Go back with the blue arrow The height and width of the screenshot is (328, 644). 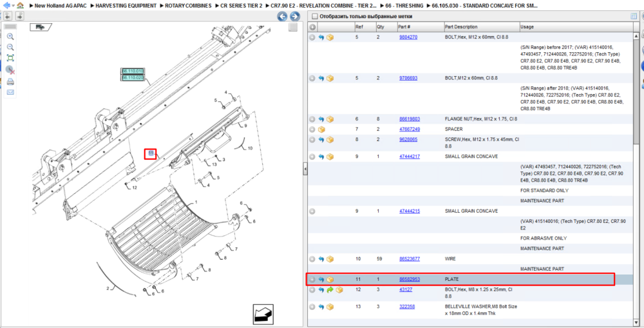tap(6, 5)
